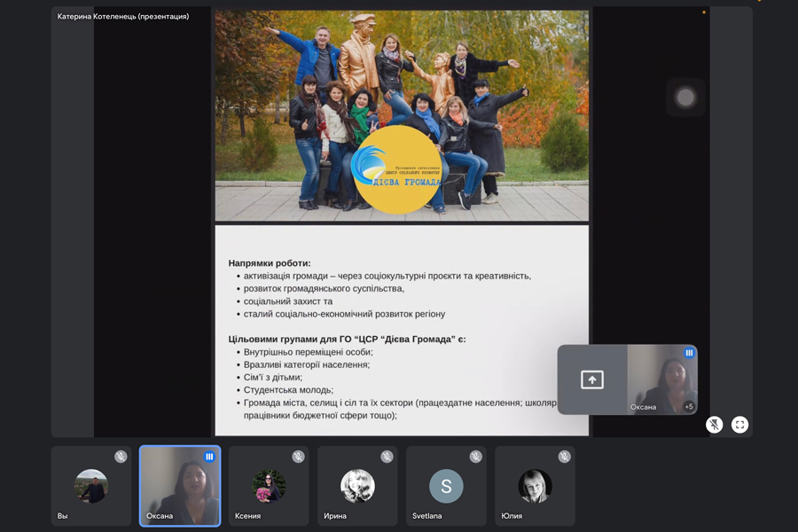Click the fullscreen icon on the presentation
Image resolution: width=798 pixels, height=532 pixels.
pyautogui.click(x=739, y=425)
